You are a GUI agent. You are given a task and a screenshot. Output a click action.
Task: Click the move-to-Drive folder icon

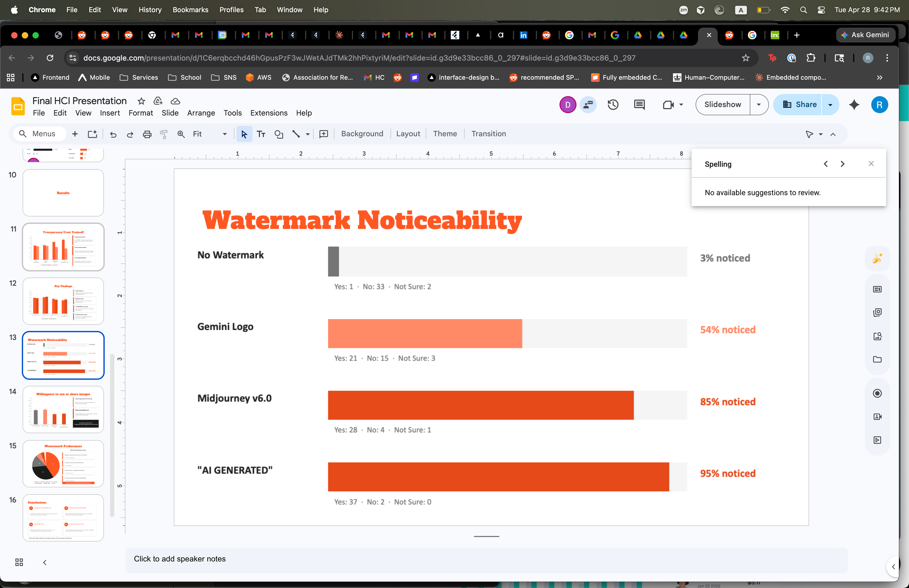click(158, 101)
